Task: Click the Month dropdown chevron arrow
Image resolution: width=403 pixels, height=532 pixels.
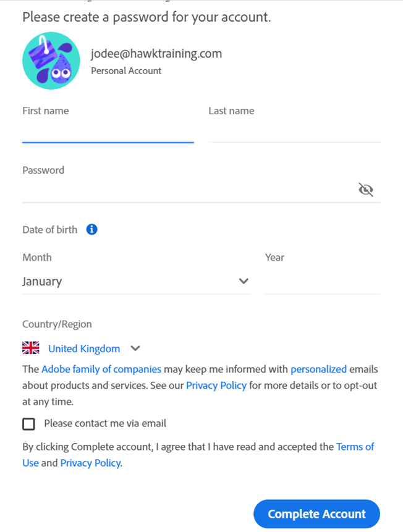Action: click(244, 281)
